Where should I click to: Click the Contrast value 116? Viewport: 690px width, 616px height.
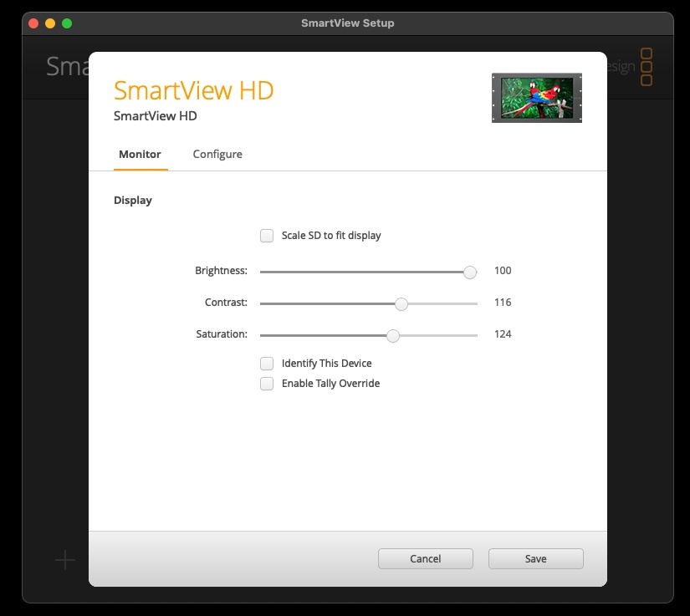pos(503,302)
